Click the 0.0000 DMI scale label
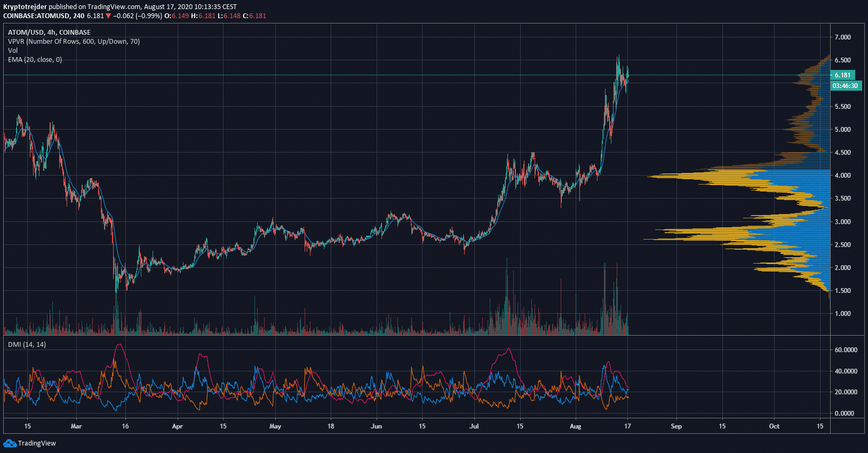This screenshot has width=868, height=453. (844, 414)
